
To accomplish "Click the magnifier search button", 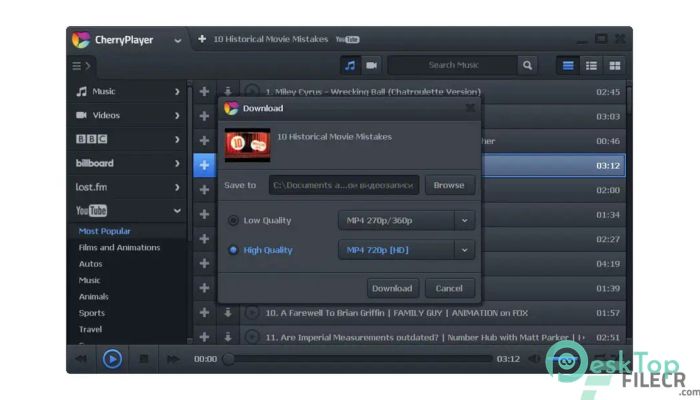I will [527, 65].
